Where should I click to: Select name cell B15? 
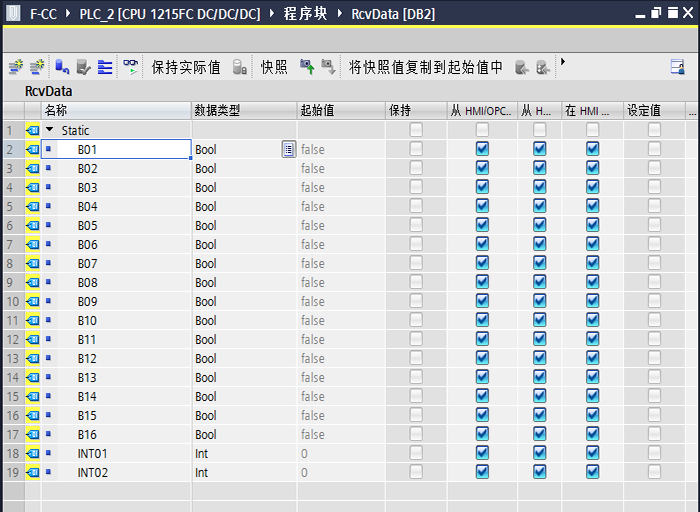coord(116,415)
